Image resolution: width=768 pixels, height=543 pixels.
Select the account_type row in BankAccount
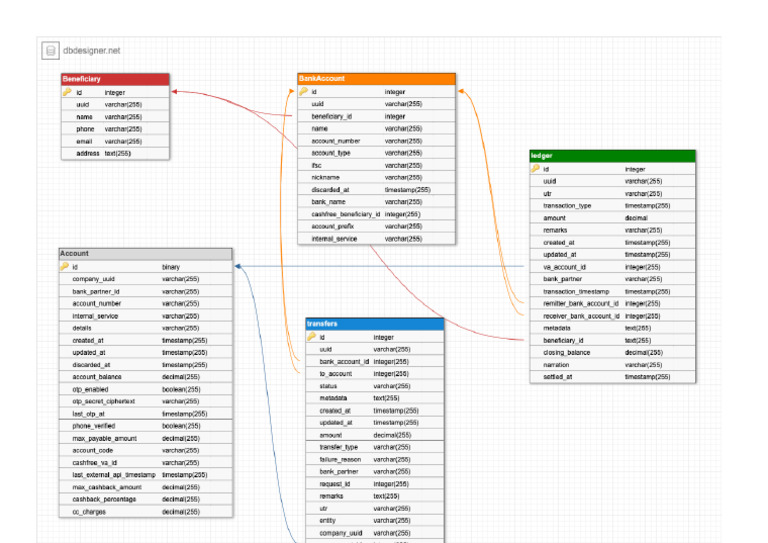click(376, 153)
